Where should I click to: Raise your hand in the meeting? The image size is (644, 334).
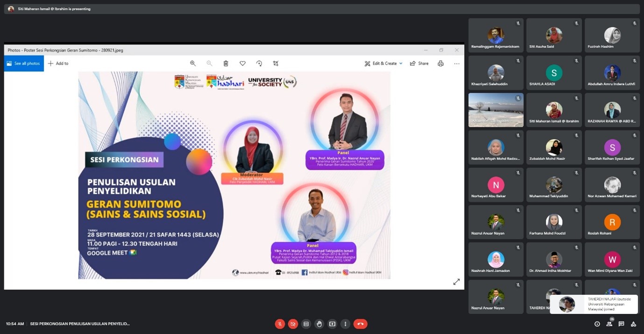[319, 324]
